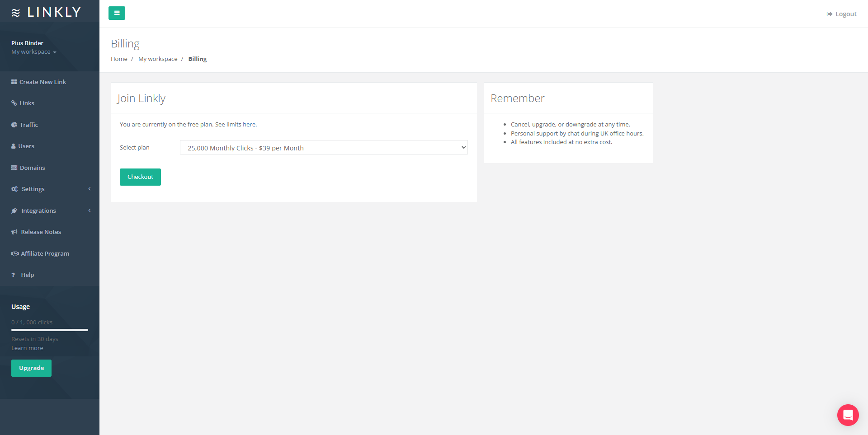Go to My workspace breadcrumb

158,59
